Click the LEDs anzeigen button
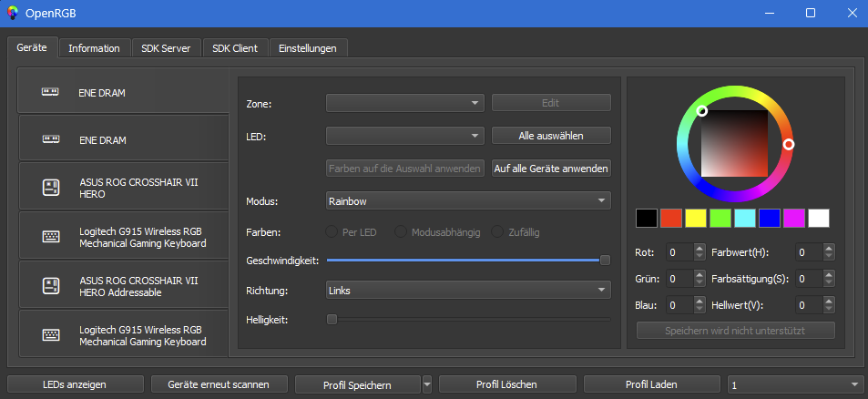The width and height of the screenshot is (868, 399). click(75, 384)
